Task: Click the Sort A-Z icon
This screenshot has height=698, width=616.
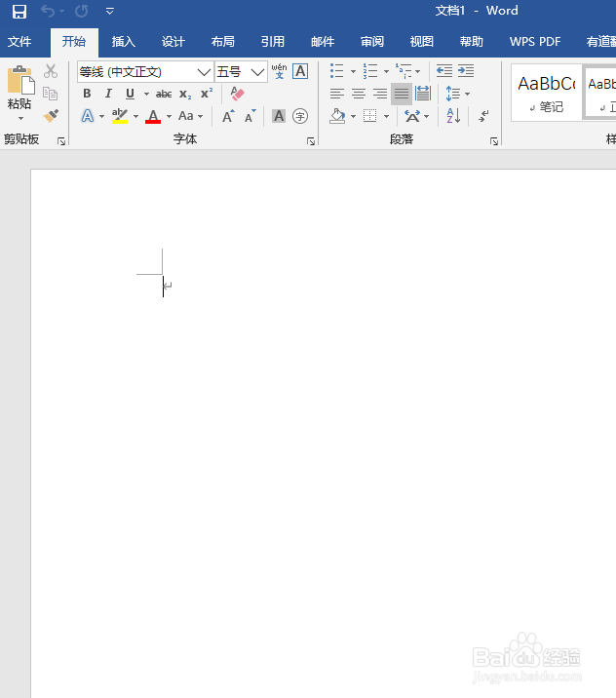Action: click(453, 116)
